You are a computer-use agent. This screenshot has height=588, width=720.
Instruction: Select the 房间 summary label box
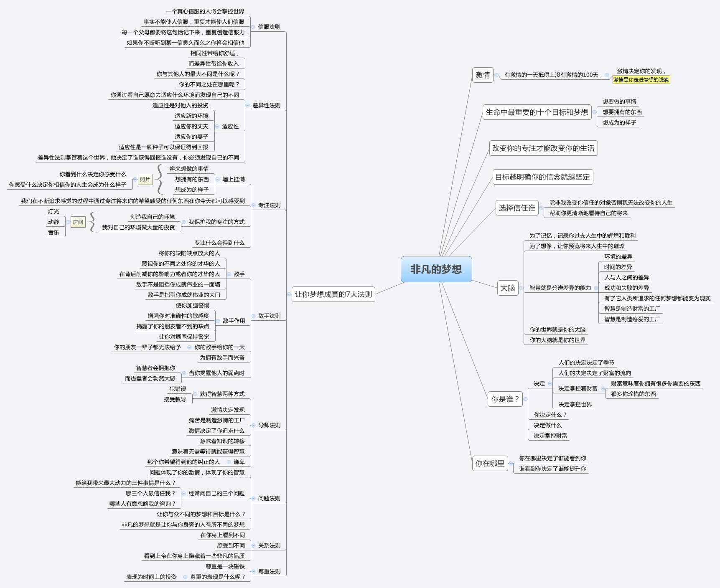(78, 222)
